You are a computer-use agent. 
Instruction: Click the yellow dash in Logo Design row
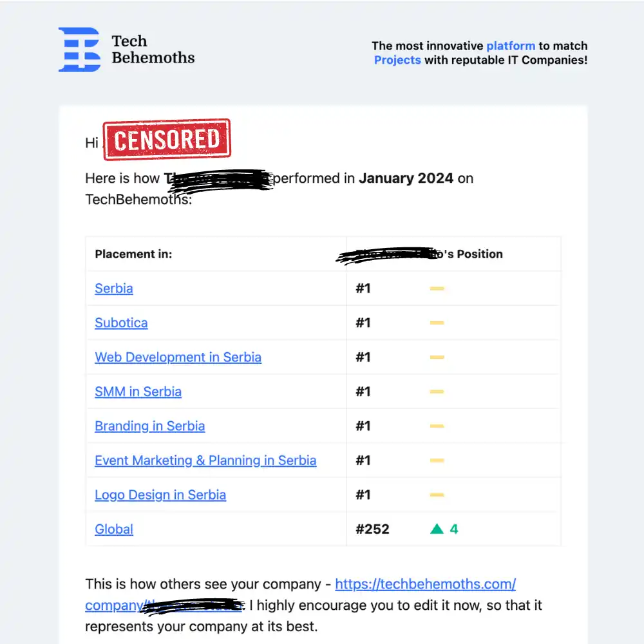click(x=437, y=495)
